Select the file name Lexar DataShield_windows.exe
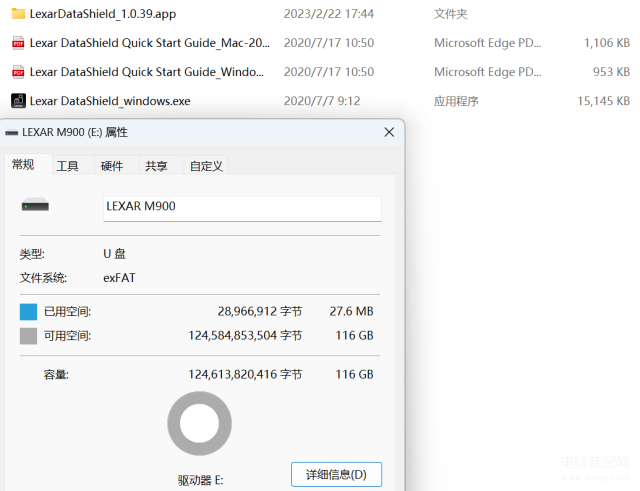This screenshot has width=640, height=491. pos(110,101)
